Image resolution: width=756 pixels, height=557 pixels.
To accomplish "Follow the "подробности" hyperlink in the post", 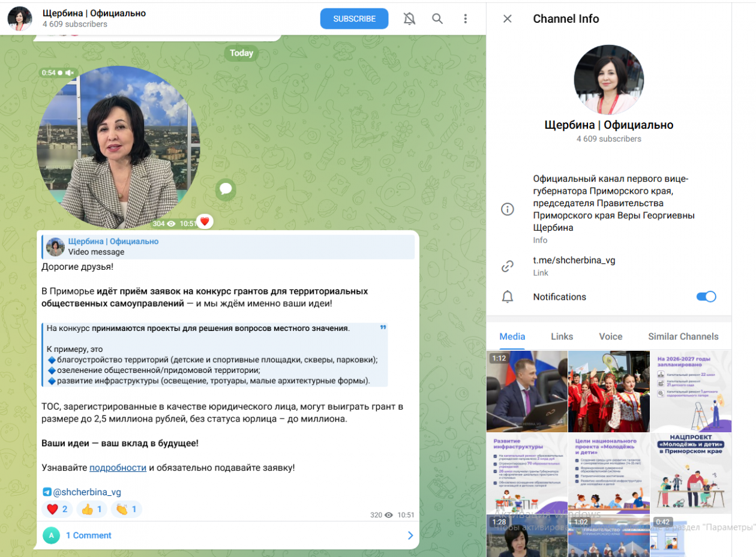I will (x=118, y=468).
